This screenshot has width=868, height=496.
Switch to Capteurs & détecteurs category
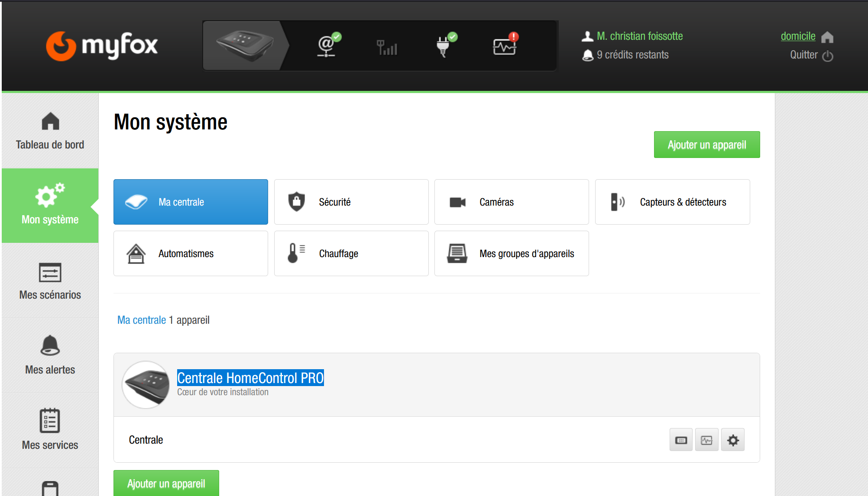point(672,202)
